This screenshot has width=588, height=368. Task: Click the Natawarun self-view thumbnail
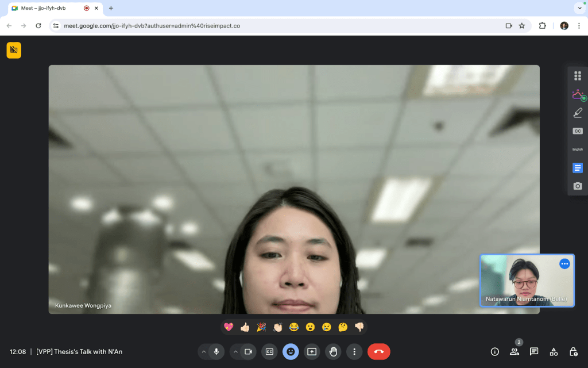click(527, 281)
